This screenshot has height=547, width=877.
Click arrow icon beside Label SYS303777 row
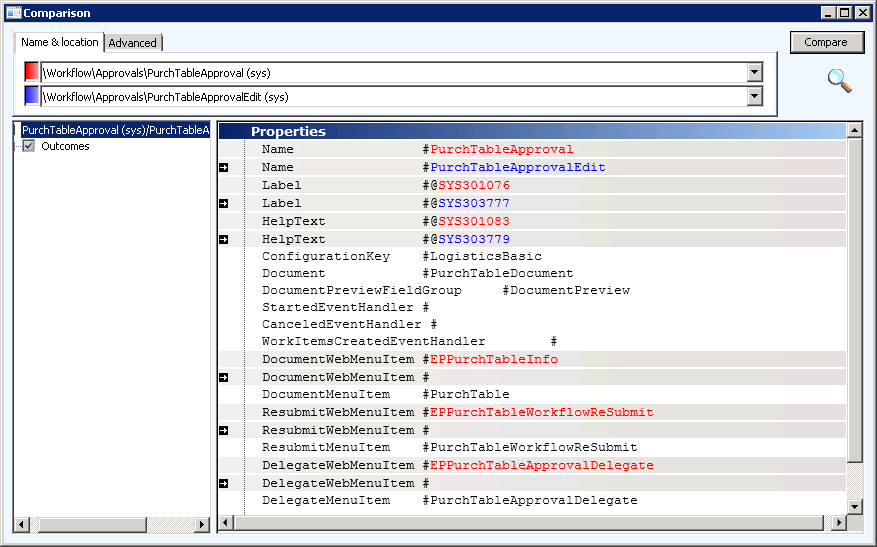[x=224, y=204]
